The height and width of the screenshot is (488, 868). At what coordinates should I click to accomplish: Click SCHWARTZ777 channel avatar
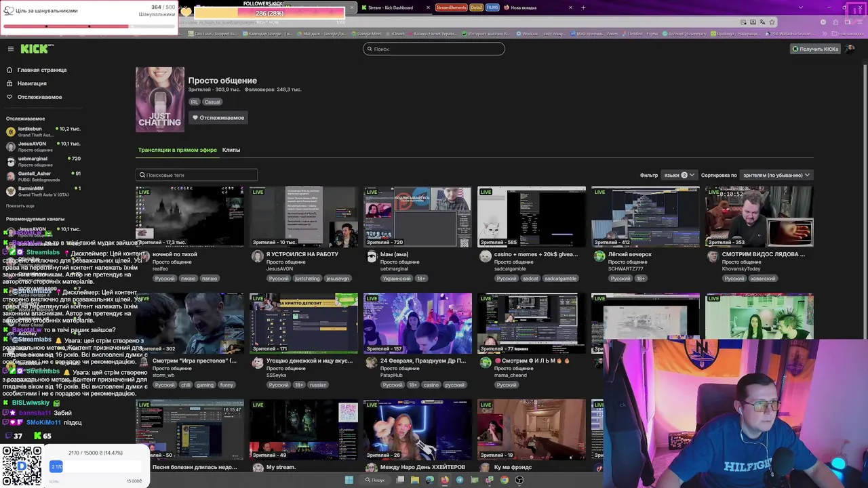tap(599, 256)
